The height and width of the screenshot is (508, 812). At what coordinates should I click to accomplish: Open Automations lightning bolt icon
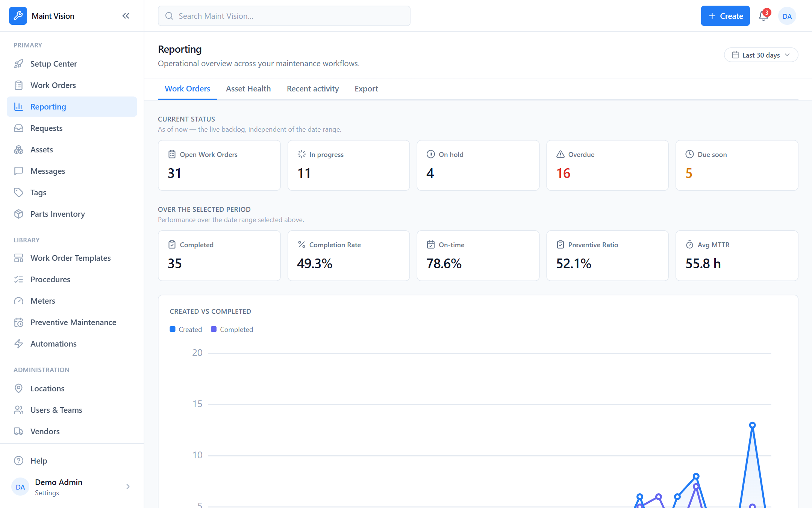tap(18, 344)
